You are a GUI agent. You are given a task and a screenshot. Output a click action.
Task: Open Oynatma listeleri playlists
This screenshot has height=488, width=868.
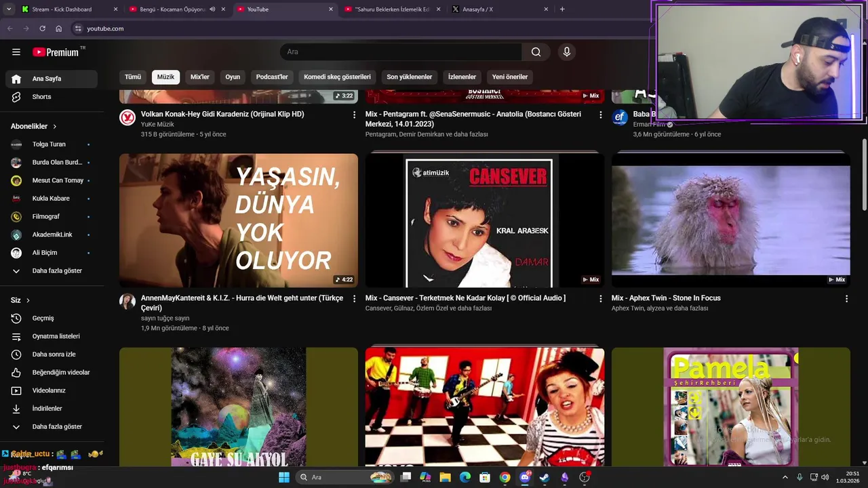point(52,336)
